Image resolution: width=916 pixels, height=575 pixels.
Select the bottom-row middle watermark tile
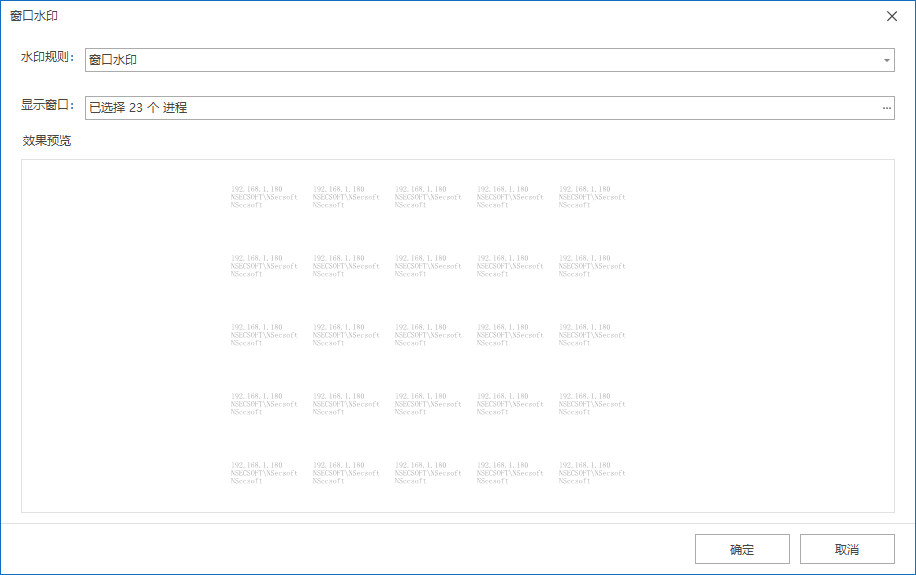pos(428,473)
